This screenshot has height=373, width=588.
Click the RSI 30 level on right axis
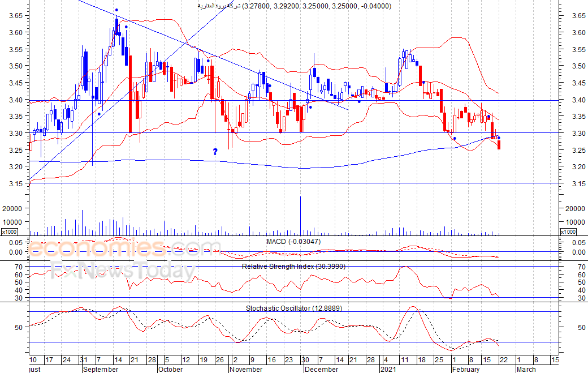582,298
